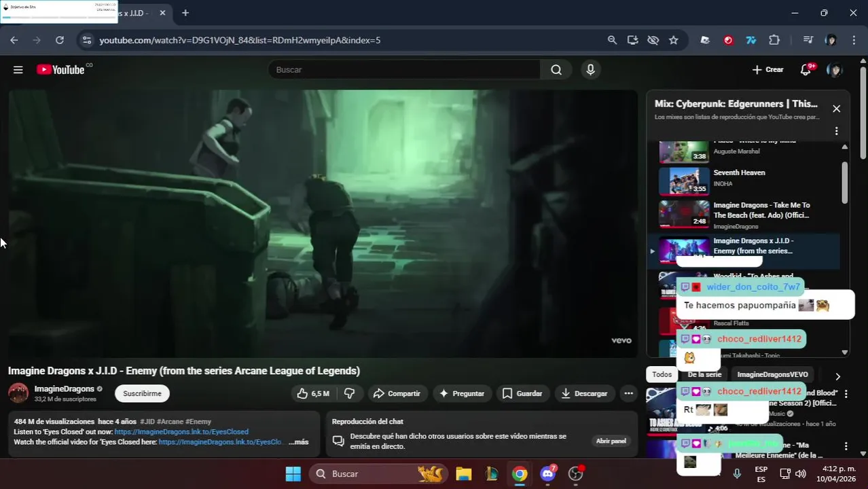This screenshot has width=868, height=489.
Task: Open more actions three-dot menu under video
Action: tap(628, 393)
